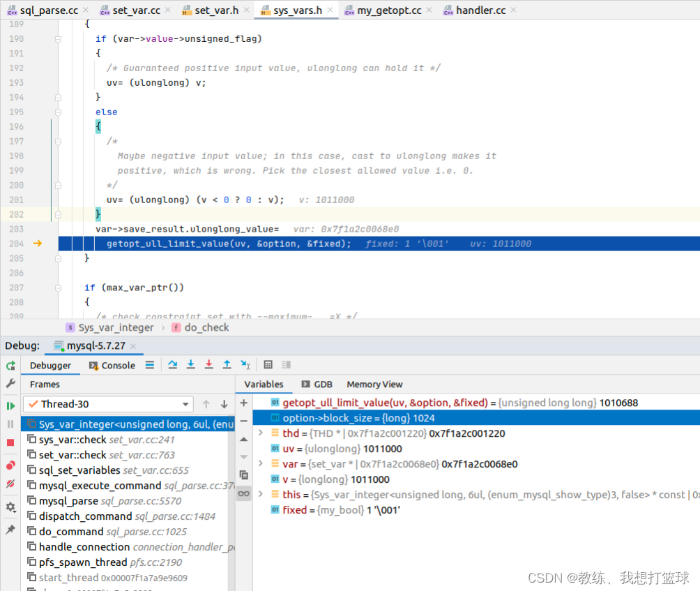Click the Run to Cursor icon
Image resolution: width=700 pixels, height=591 pixels.
click(245, 366)
